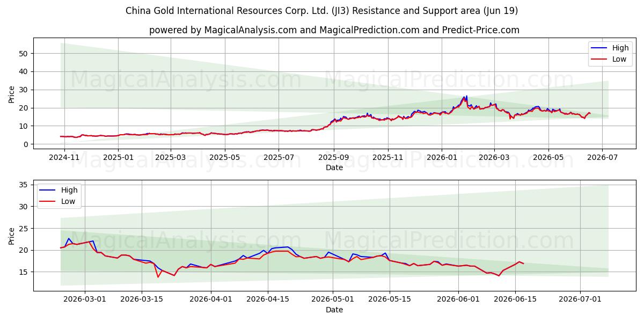Click 'Low' legend entry in bottom chart

68,201
